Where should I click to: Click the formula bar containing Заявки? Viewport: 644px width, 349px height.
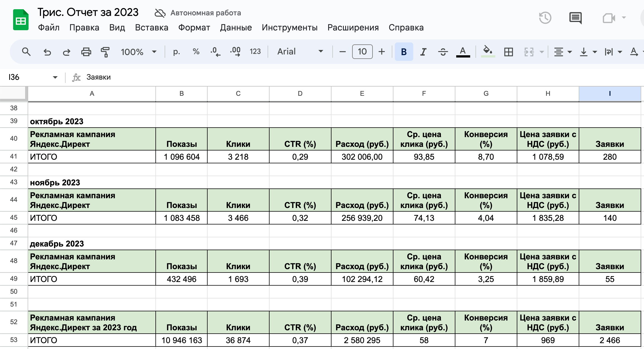coord(363,77)
